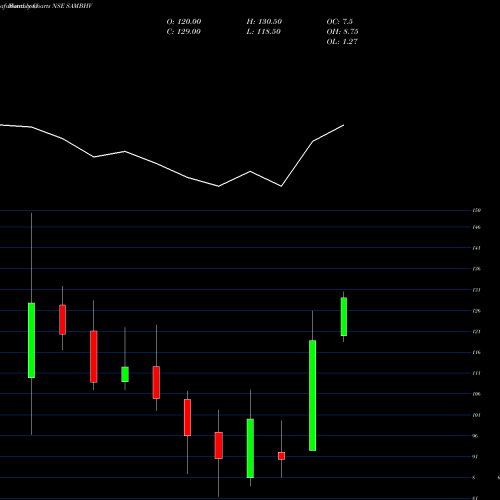The height and width of the screenshot is (500, 500).
Task: Click the close value C: 129.00
Action: click(184, 32)
